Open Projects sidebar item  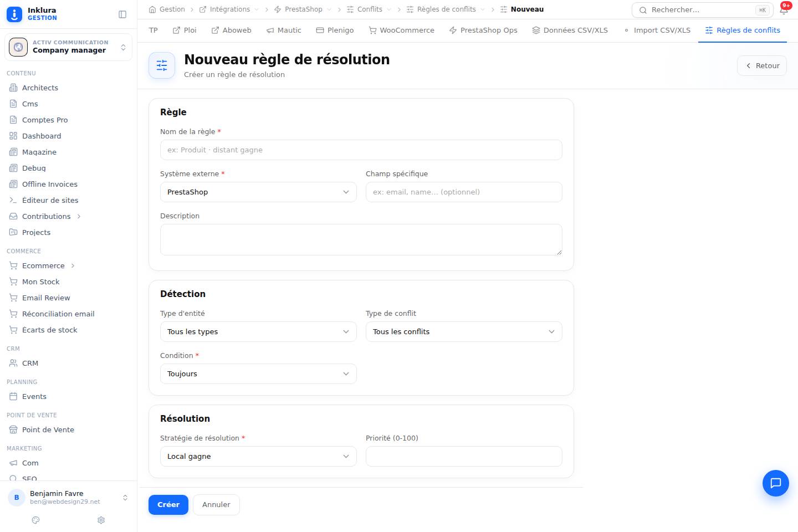(68, 232)
